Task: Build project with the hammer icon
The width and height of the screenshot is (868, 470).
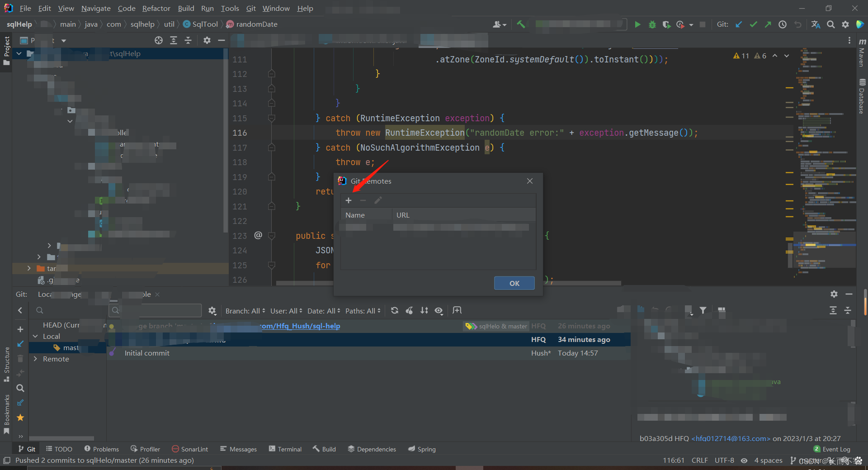Action: (x=521, y=24)
